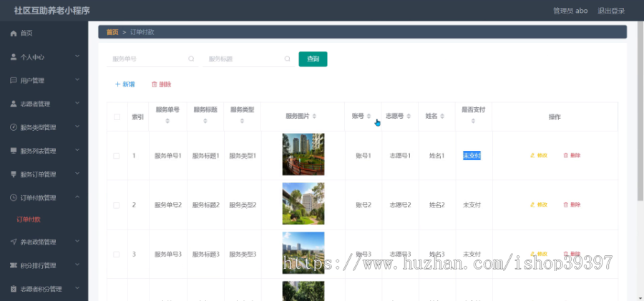Click the search icon in 服务单号 field
Image resolution: width=644 pixels, height=301 pixels.
pyautogui.click(x=191, y=59)
